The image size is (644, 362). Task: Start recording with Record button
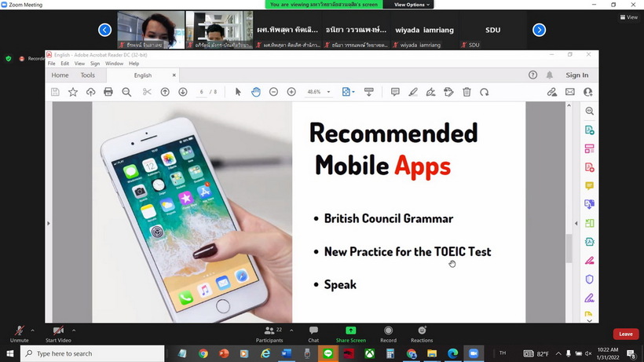(388, 334)
